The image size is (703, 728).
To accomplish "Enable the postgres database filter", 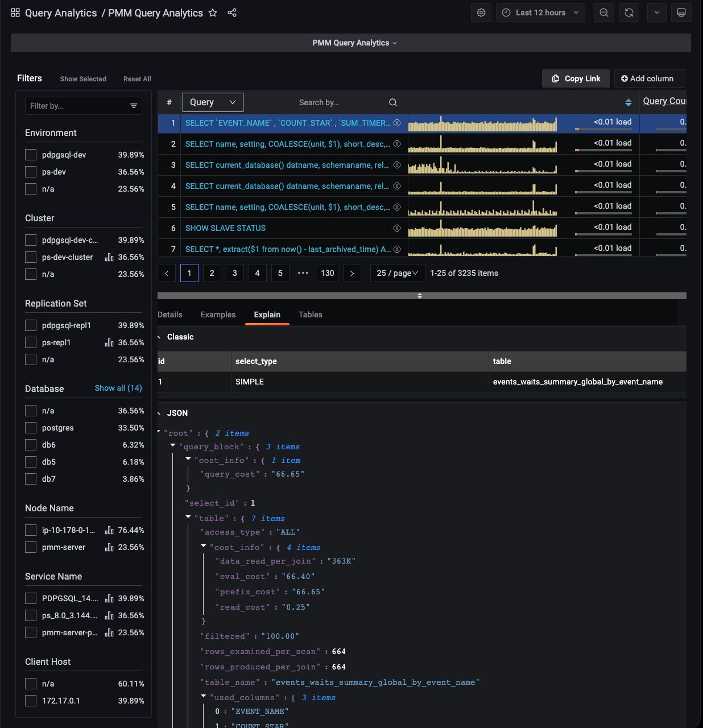I will coord(31,428).
